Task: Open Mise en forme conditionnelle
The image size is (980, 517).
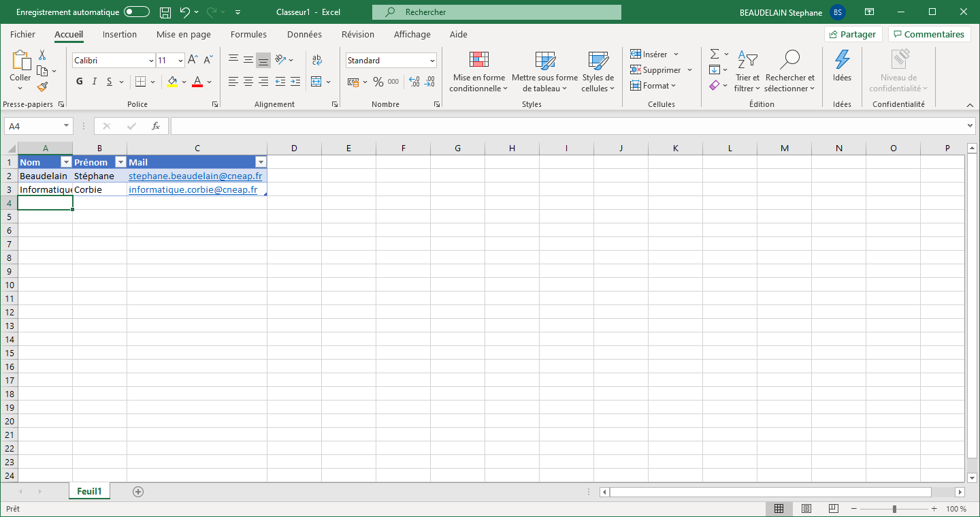Action: click(x=478, y=72)
